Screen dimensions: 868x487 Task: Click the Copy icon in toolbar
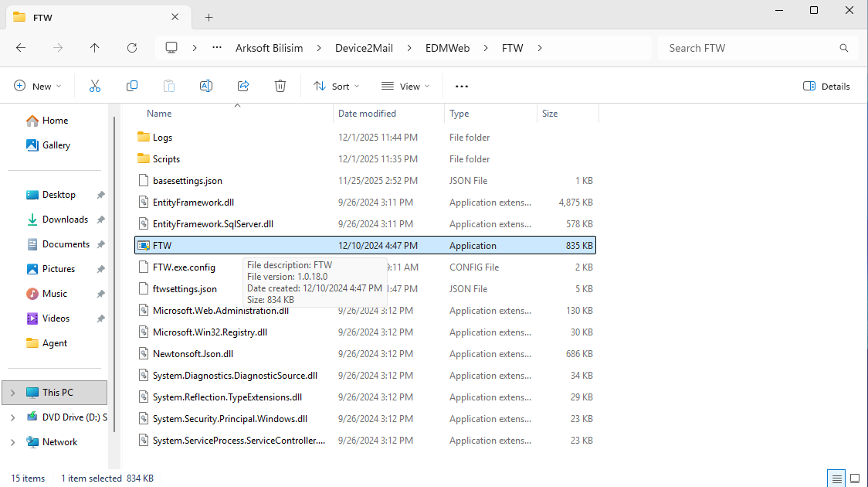click(x=132, y=86)
